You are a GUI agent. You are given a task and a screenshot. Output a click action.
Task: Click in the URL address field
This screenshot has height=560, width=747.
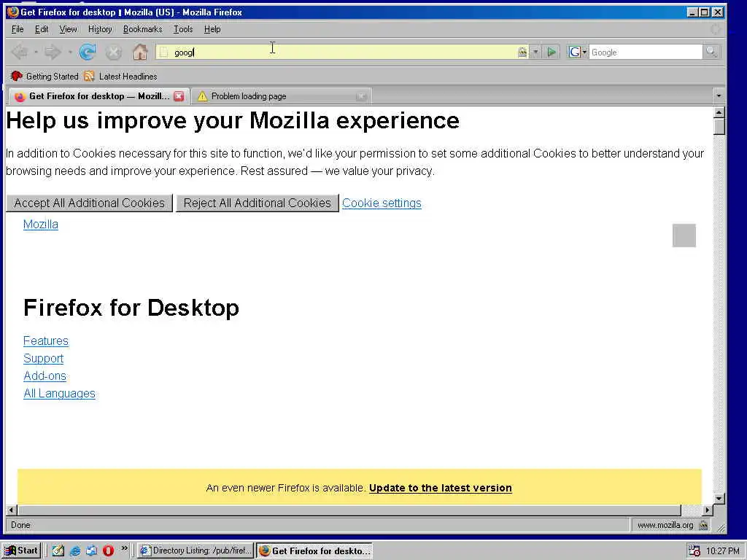343,52
